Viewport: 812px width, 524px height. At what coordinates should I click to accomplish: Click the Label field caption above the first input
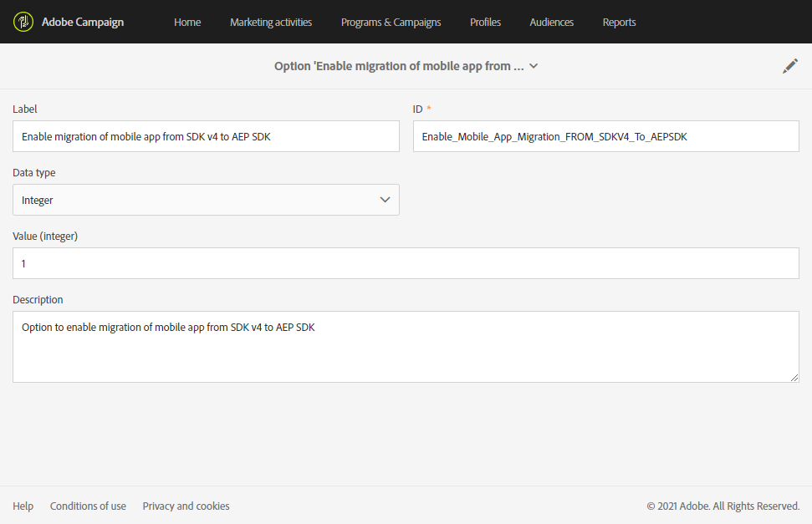coord(25,109)
